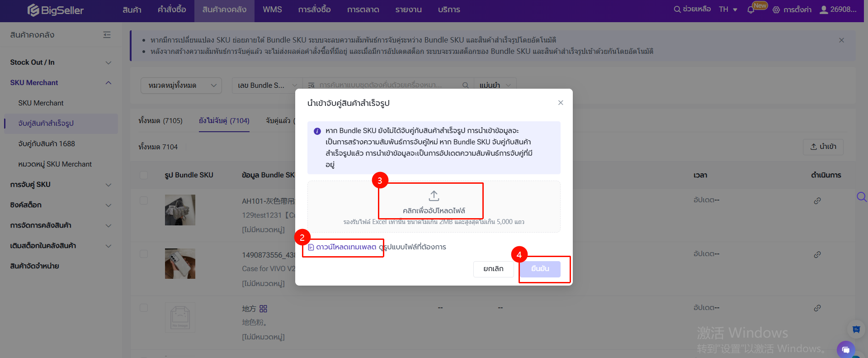868x358 pixels.
Task: Open Case for VIVO product thumbnail
Action: tap(180, 263)
